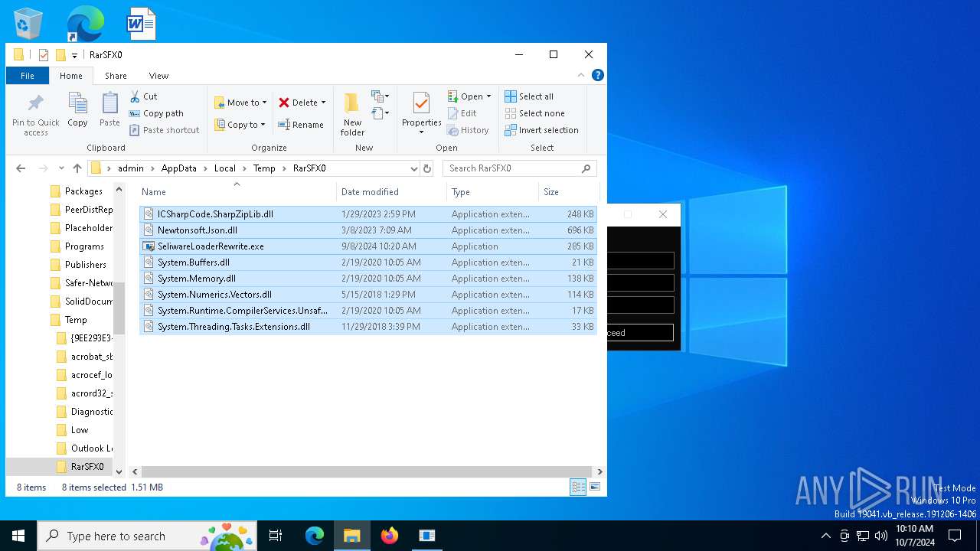Open the Windows Start menu
980x551 pixels.
coord(18,536)
